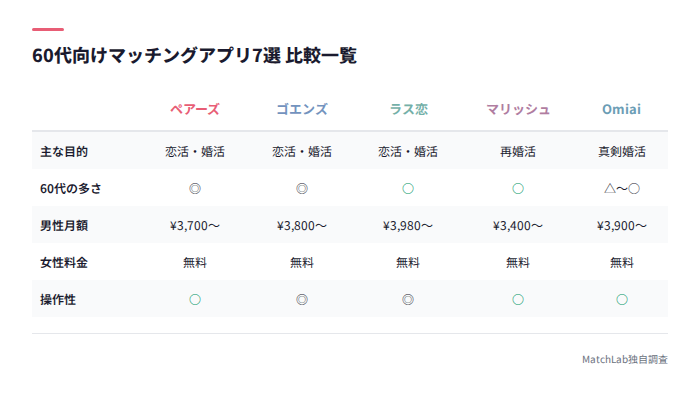Click the ¥3,400〜 price cell
Screen dimensions: 700x396
point(518,226)
